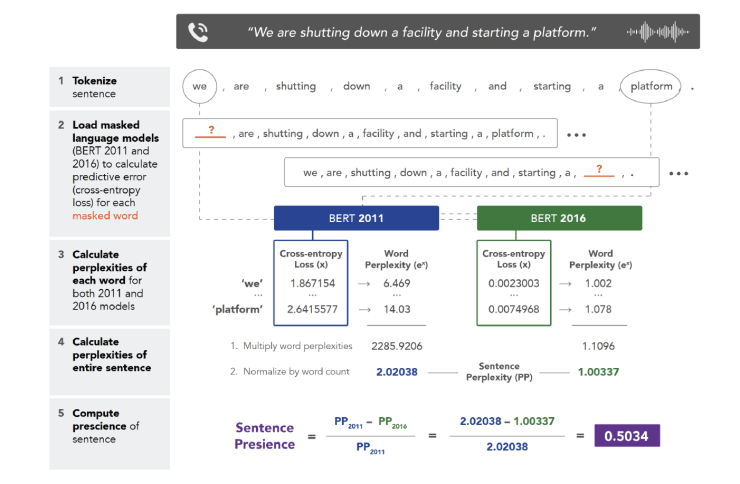This screenshot has width=740, height=484.
Task: Click blue 2.02038 in the normalize row
Action: (397, 372)
